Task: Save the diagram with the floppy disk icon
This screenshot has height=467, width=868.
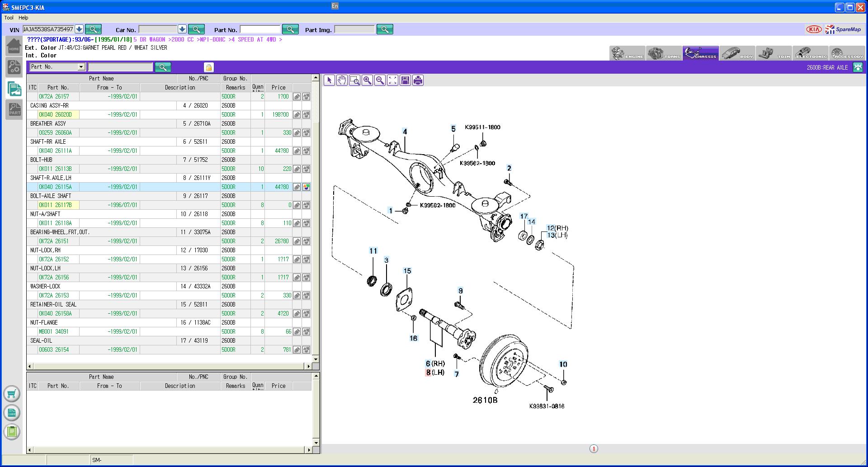Action: tap(405, 80)
